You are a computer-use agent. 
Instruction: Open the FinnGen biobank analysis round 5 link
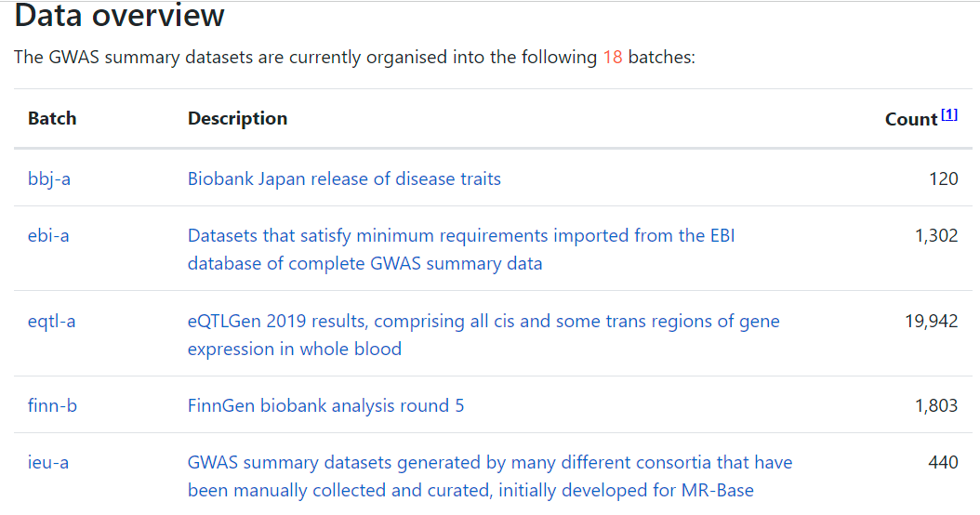coord(325,405)
